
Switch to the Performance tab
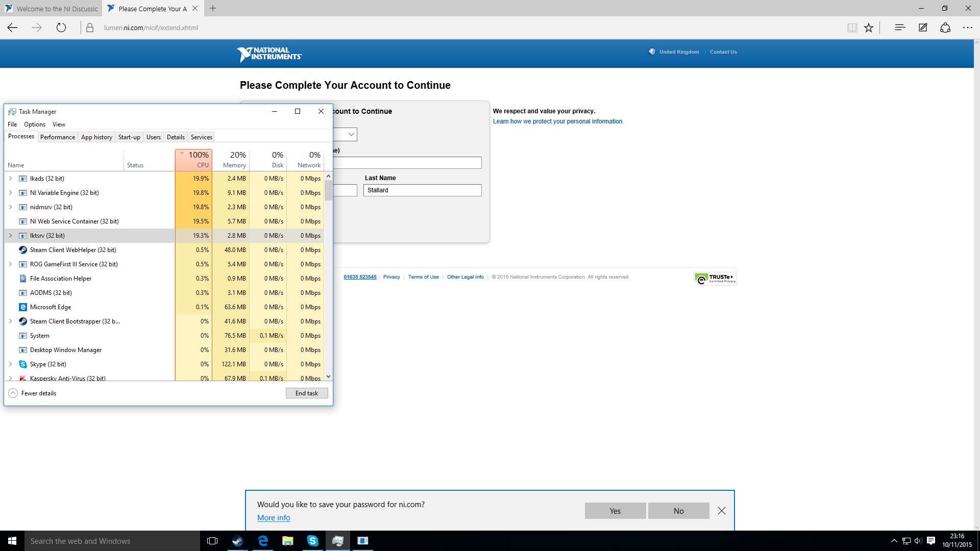(x=58, y=137)
